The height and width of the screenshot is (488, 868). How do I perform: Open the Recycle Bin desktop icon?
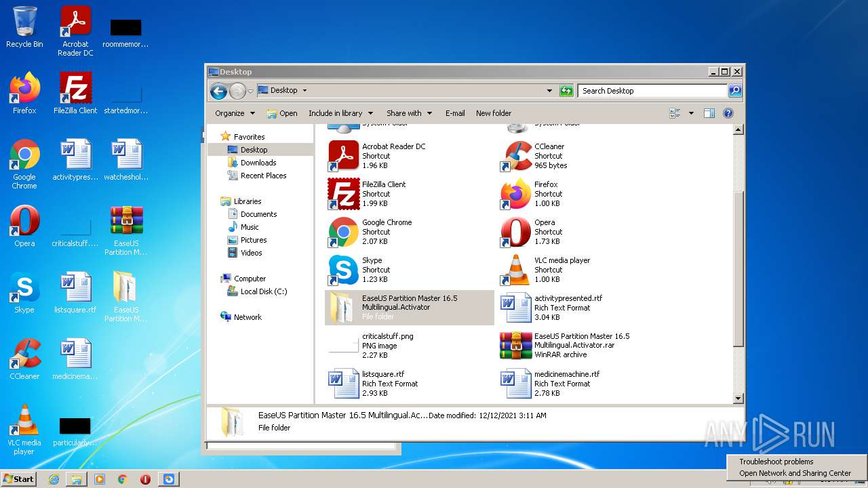(x=24, y=28)
